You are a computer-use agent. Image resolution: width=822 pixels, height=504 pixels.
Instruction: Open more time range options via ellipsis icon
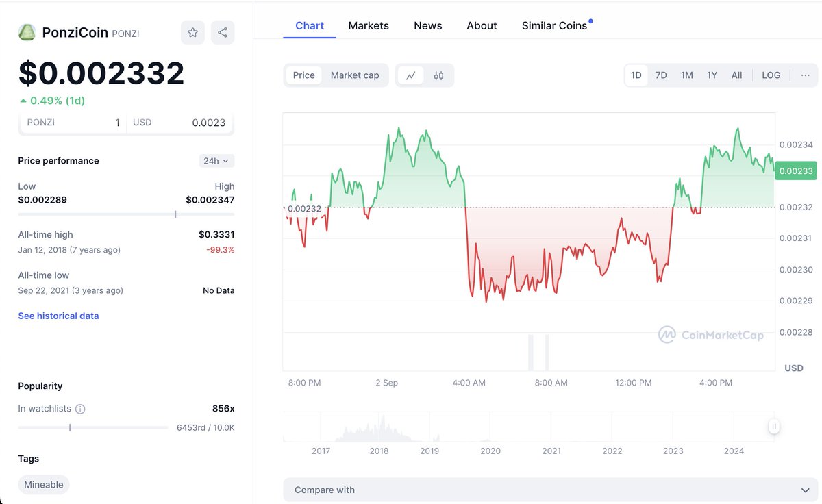[x=806, y=75]
